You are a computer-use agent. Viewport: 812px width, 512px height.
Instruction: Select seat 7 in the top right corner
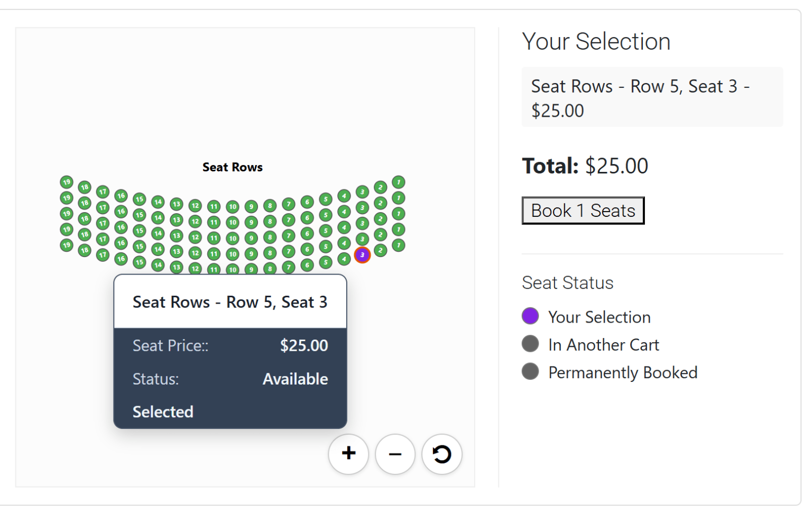pos(399,181)
